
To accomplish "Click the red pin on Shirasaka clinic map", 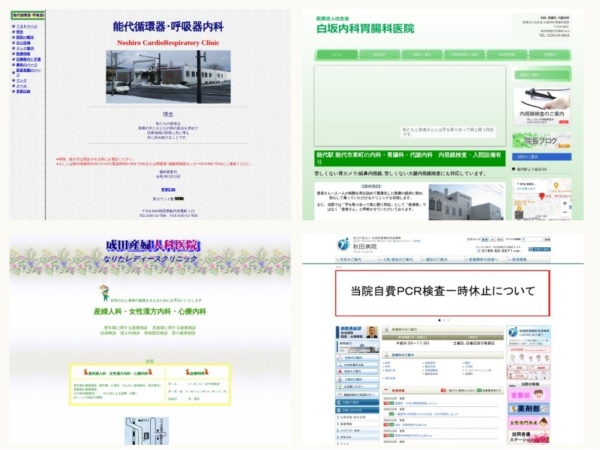I will [541, 196].
